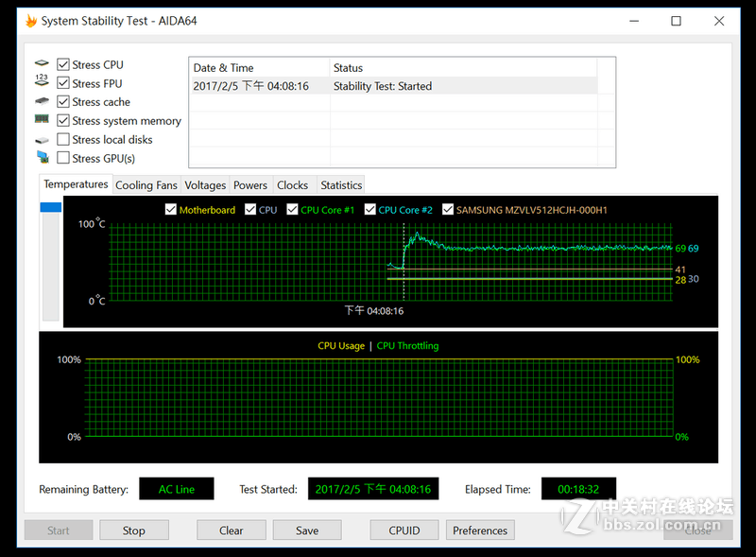Open the Statistics tab
Screen dimensions: 756x557
(x=340, y=185)
